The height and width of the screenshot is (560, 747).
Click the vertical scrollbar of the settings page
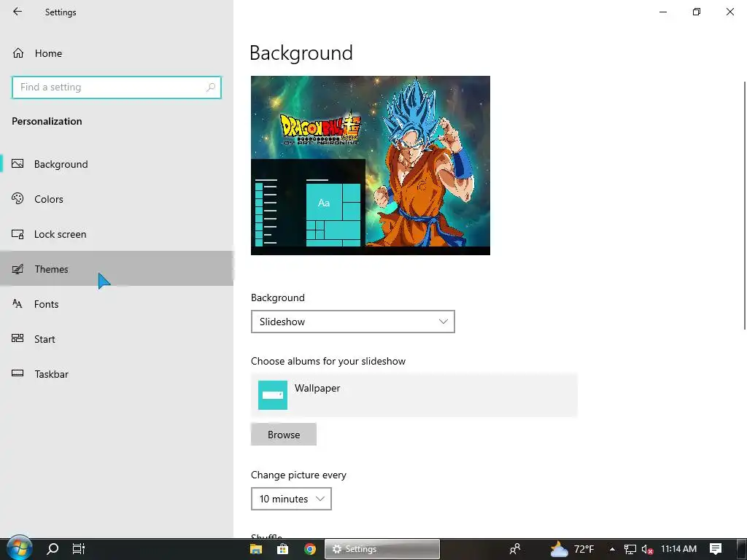(745, 205)
